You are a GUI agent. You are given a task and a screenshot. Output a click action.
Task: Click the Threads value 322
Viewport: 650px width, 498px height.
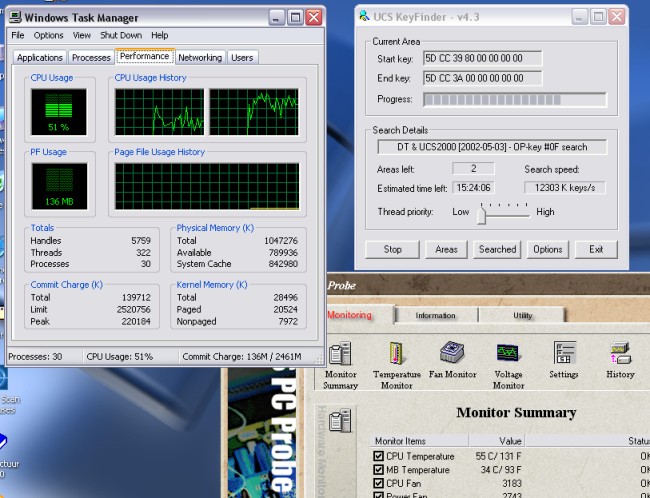pos(143,253)
